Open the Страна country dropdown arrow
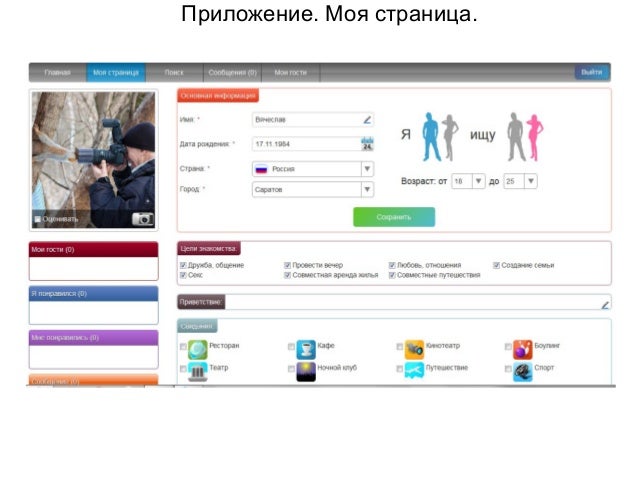638x479 pixels. 367,169
